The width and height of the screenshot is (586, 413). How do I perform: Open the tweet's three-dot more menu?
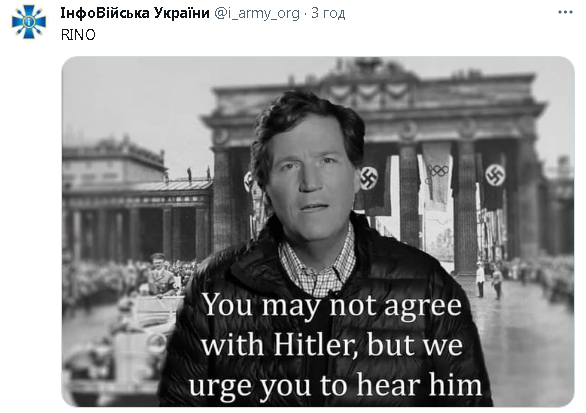coord(565,12)
